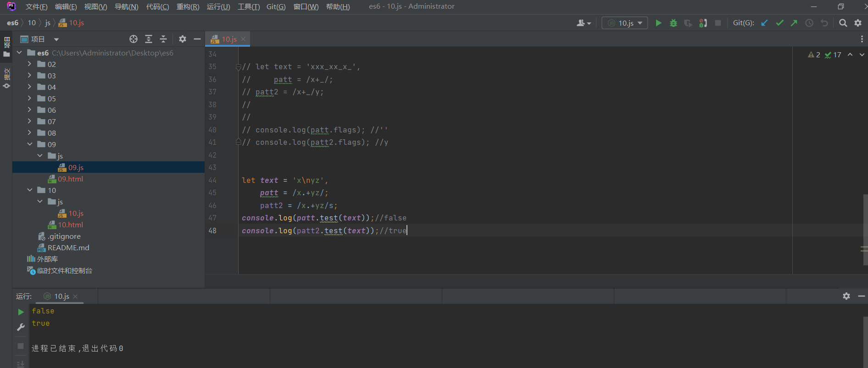Run with coverage icon
Screen dimensions: 868x368
click(x=688, y=23)
